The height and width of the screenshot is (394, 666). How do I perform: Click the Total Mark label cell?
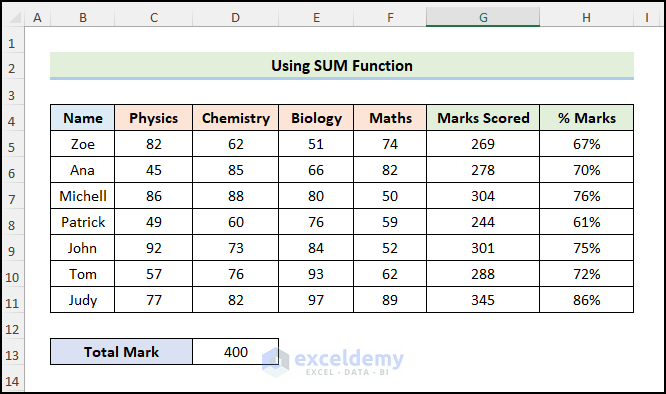tap(121, 352)
